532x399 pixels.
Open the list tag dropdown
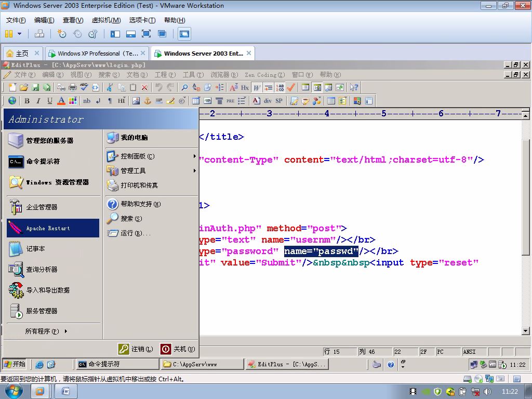(242, 101)
